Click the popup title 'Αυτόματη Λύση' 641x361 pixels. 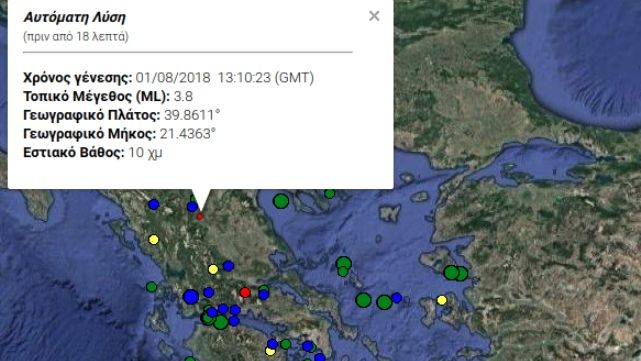point(74,17)
